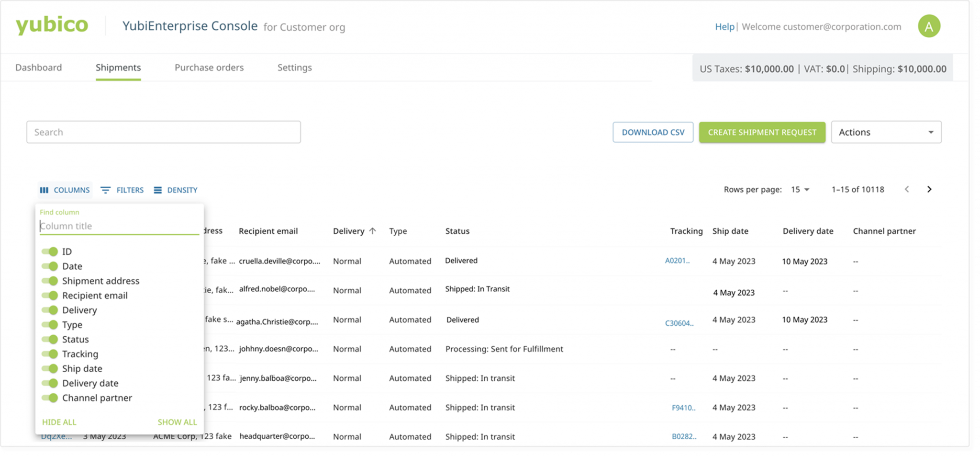Open the FILTERS icon

(x=106, y=190)
